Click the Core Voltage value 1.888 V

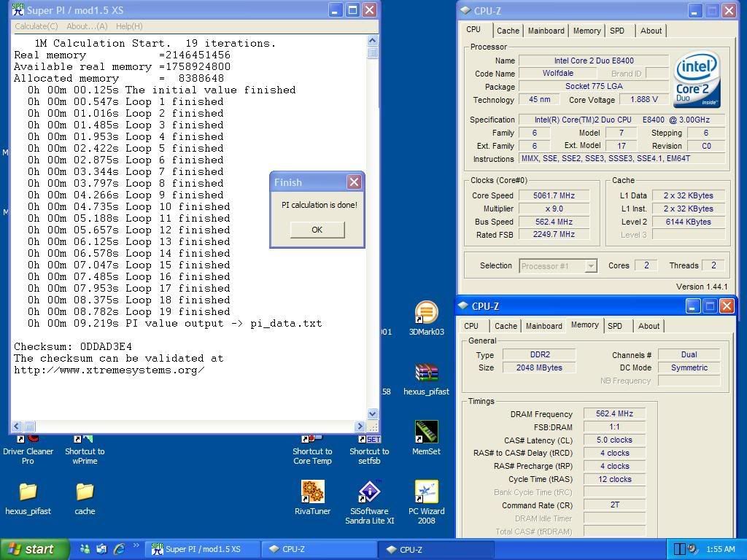pos(643,99)
